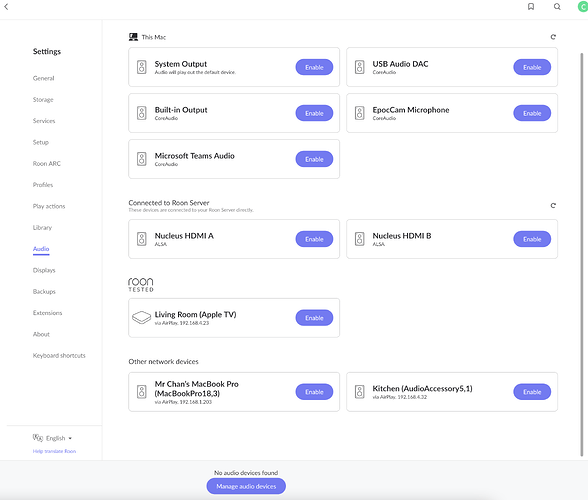Open the bookmarks icon
The height and width of the screenshot is (500, 588).
531,6
